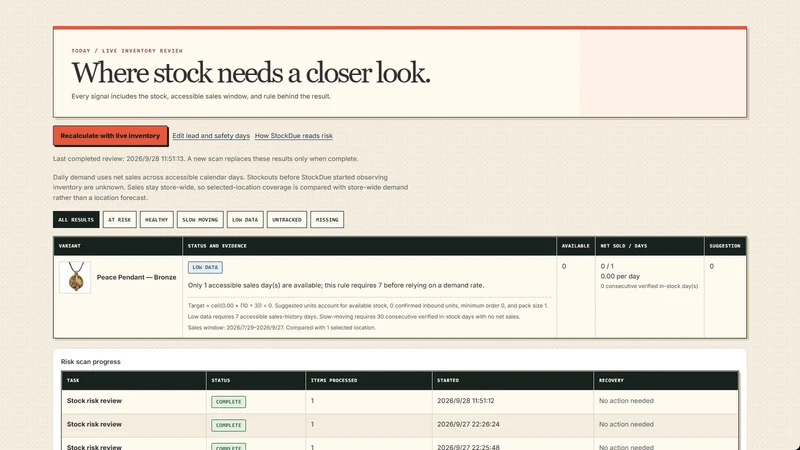Screen dimensions: 800x450
Task: Click the Target calculation explanation line
Action: click(x=367, y=306)
